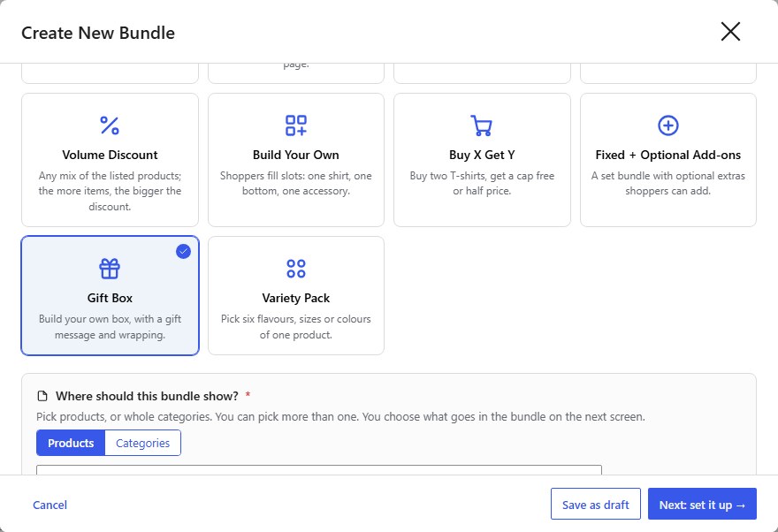Screen dimensions: 778x532
Task: Select the Fixed + Optional Add-ons title
Action: 667,155
